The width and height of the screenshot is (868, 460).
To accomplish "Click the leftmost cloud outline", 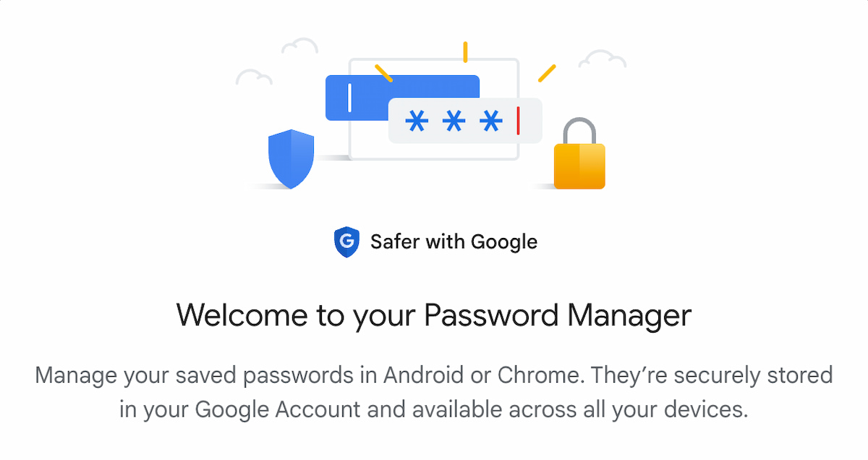I will pos(254,77).
